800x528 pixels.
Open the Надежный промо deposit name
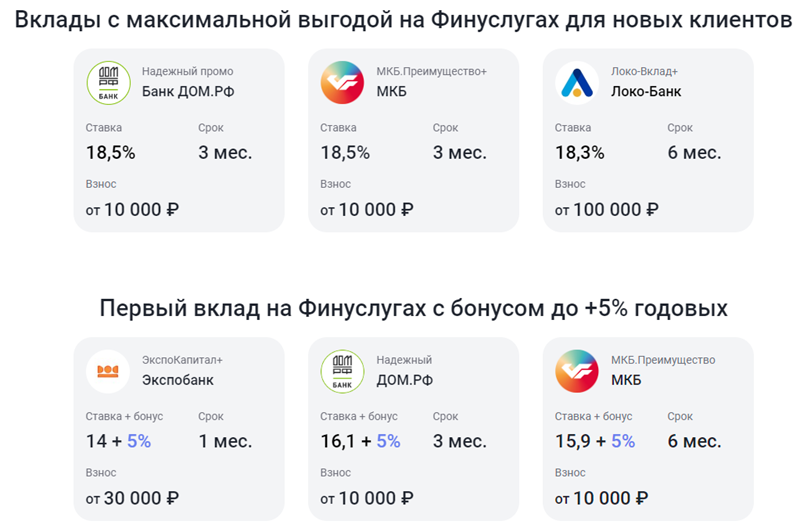tap(187, 72)
